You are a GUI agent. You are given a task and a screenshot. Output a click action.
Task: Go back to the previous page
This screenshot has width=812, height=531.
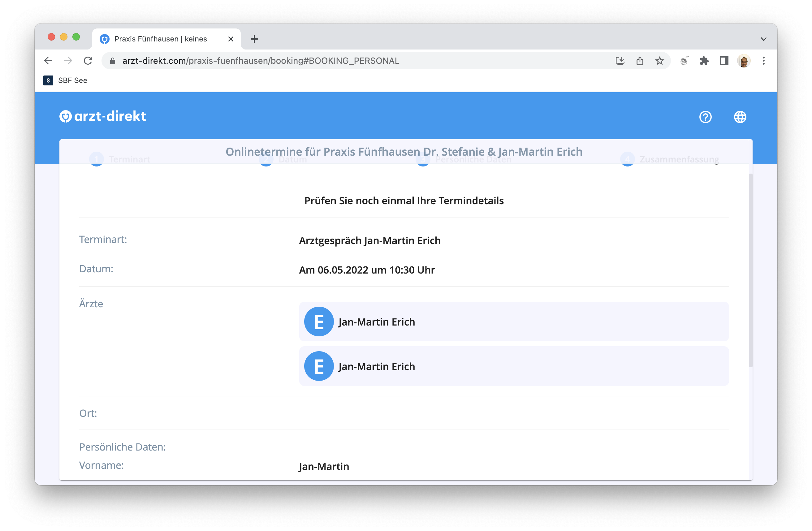click(49, 61)
